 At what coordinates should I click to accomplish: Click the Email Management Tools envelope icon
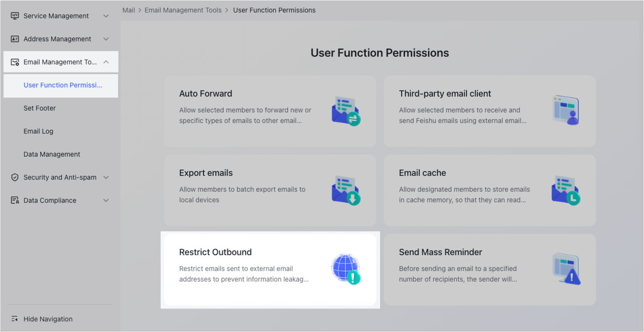(x=15, y=62)
